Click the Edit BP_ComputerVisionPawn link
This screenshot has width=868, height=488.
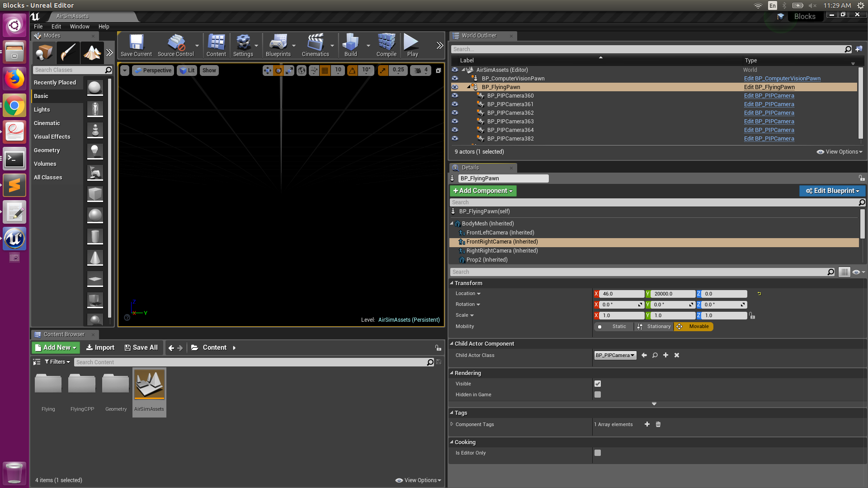pos(782,79)
